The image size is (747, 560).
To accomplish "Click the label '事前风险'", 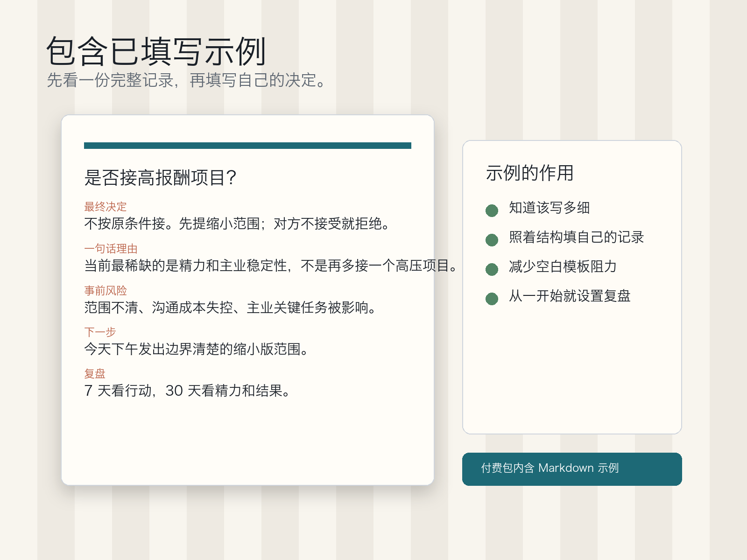I will coord(106,290).
